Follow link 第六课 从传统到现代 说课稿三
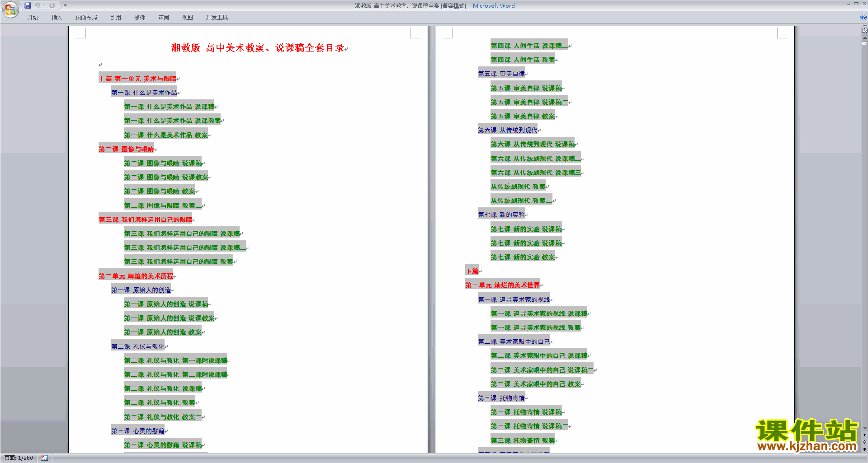The image size is (868, 463). pos(536,173)
